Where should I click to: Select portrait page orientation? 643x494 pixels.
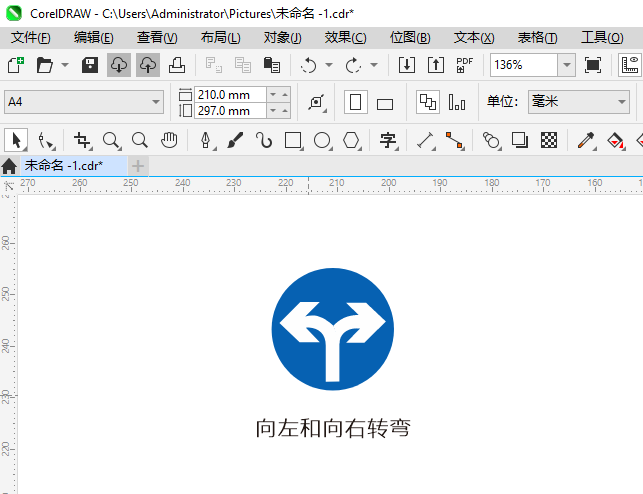pyautogui.click(x=356, y=102)
